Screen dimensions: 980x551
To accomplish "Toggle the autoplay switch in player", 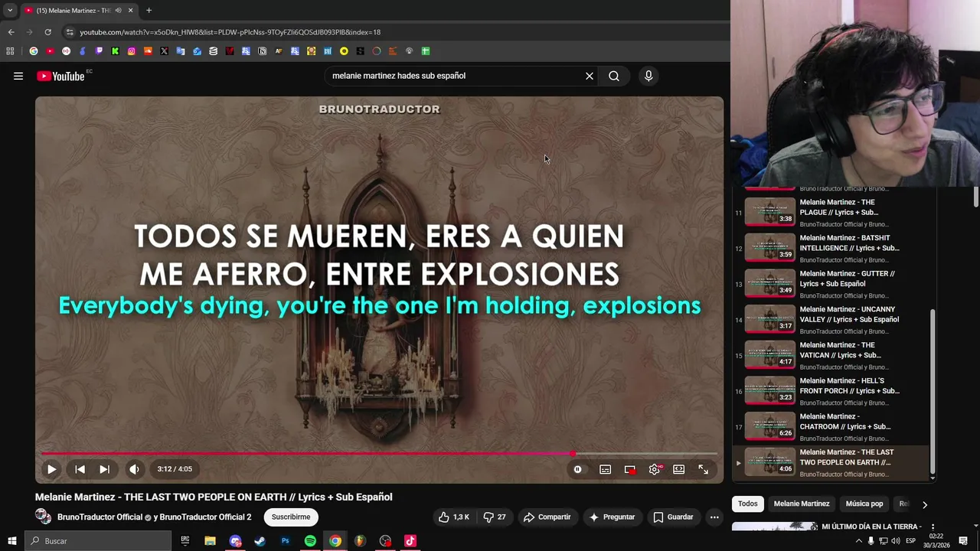I will click(578, 469).
